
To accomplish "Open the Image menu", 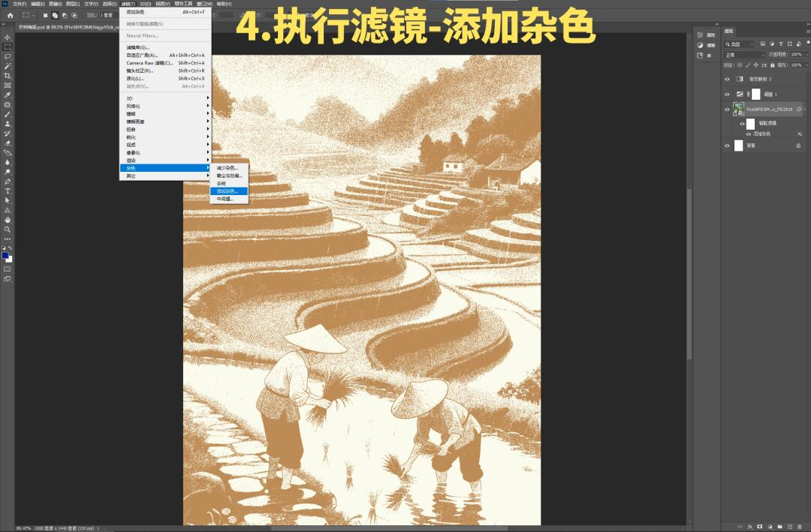I will [56, 4].
